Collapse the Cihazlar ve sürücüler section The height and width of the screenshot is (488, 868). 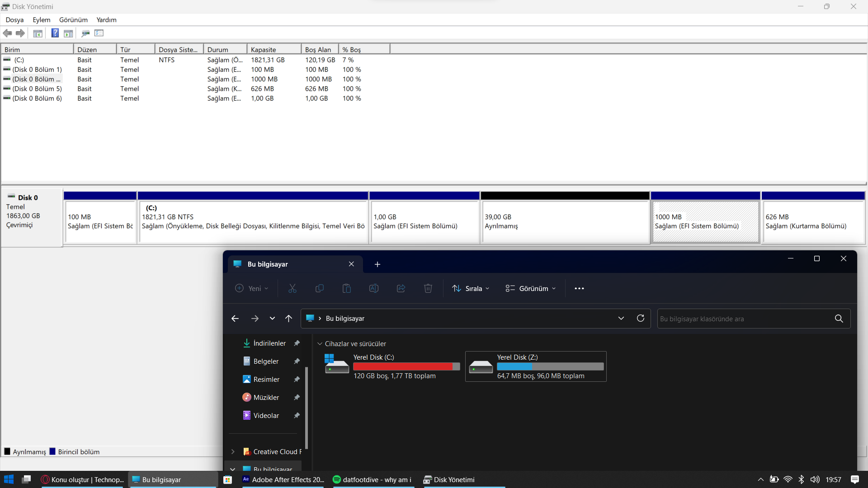(x=320, y=344)
